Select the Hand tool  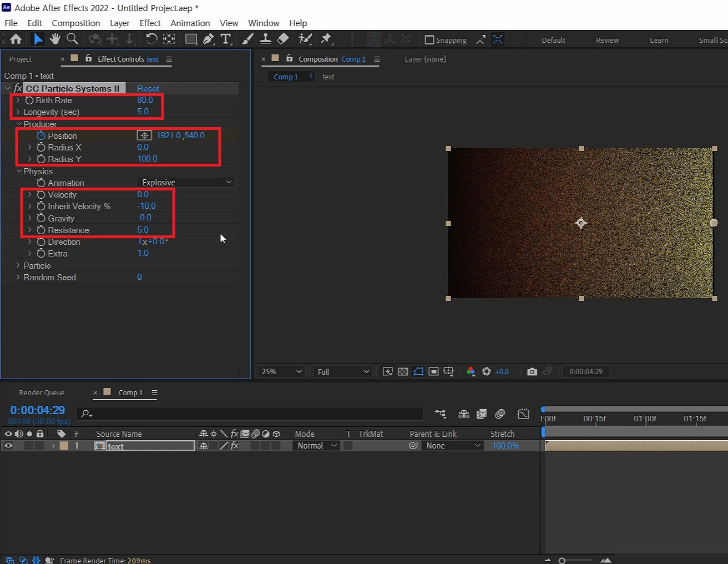[x=55, y=39]
